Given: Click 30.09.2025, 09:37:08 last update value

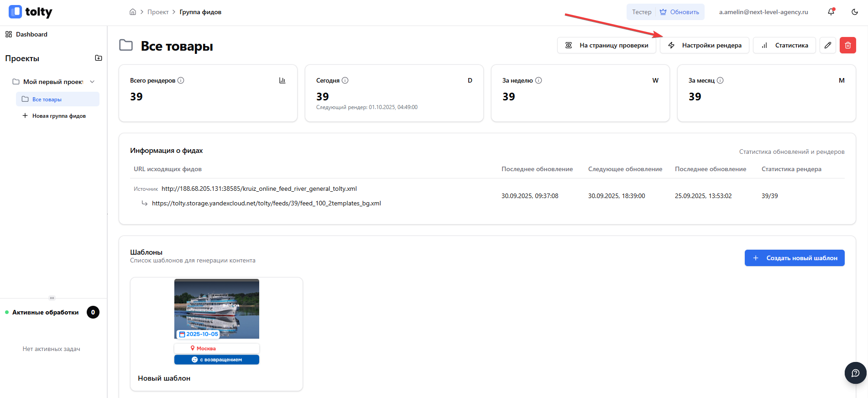Looking at the screenshot, I should (x=530, y=196).
